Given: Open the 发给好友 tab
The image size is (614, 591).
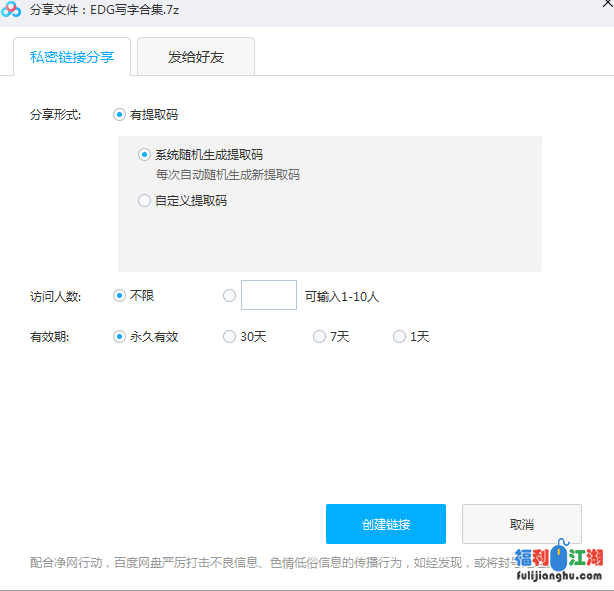Looking at the screenshot, I should [x=196, y=57].
